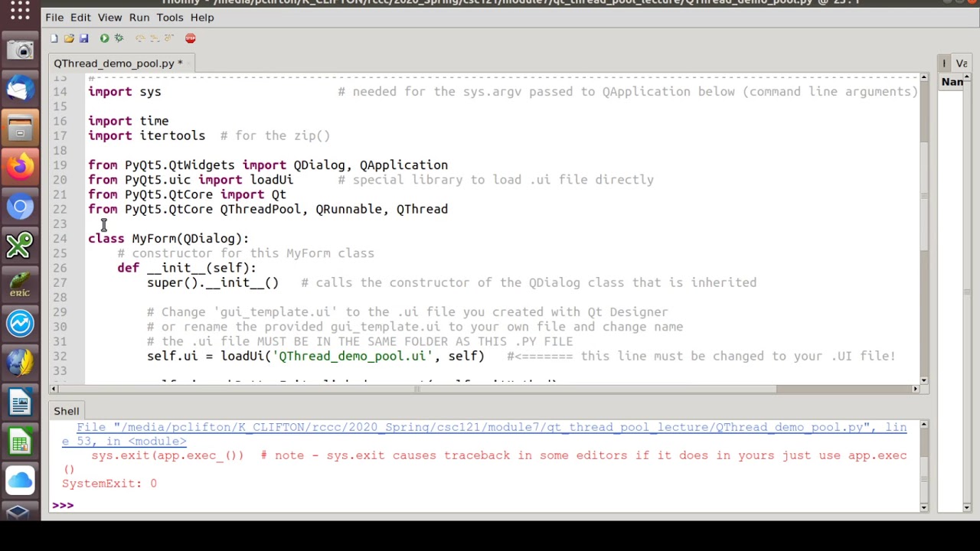Open the white cloud app in the dock
This screenshot has width=980, height=551.
tap(21, 481)
